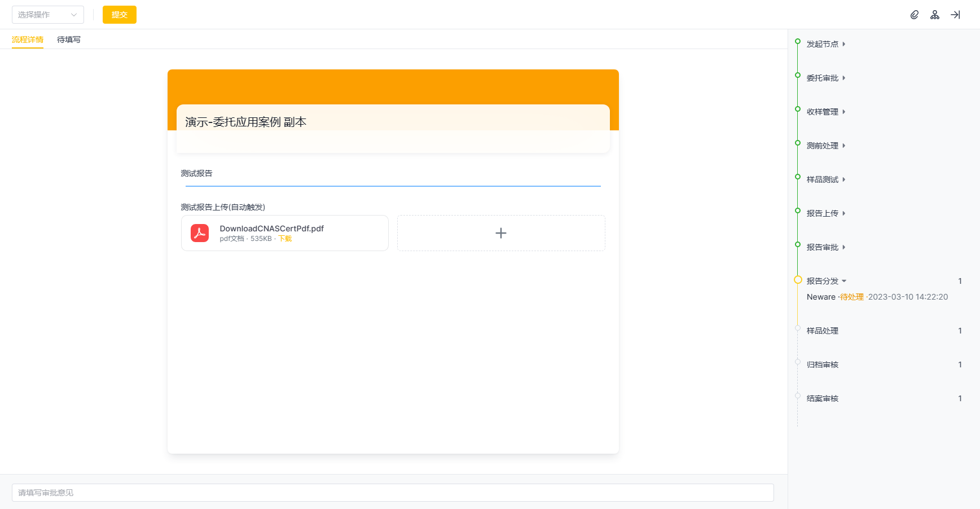Viewport: 980px width, 509px height.
Task: Open the DownloadCNASCertPdf.pdf file name
Action: coord(272,229)
